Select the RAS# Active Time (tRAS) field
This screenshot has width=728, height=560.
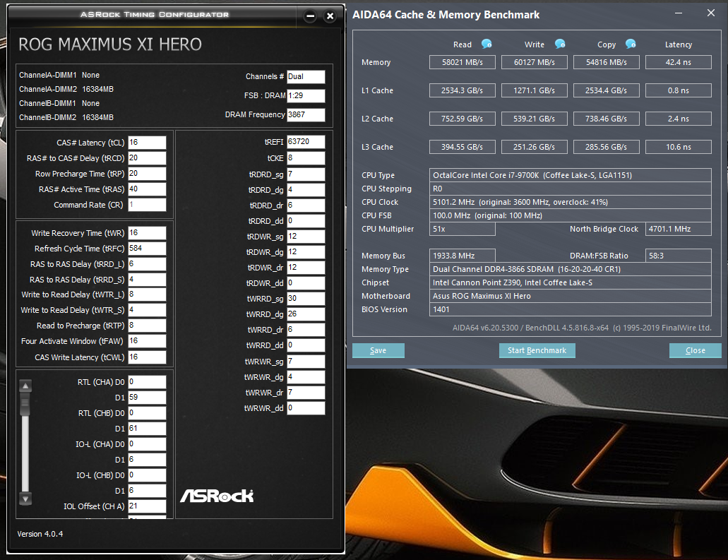[x=147, y=189]
